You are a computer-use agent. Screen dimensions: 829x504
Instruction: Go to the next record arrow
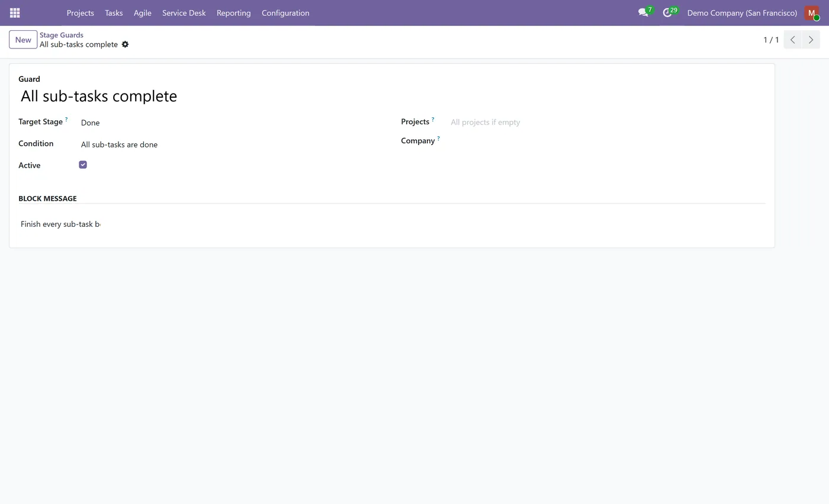click(811, 40)
